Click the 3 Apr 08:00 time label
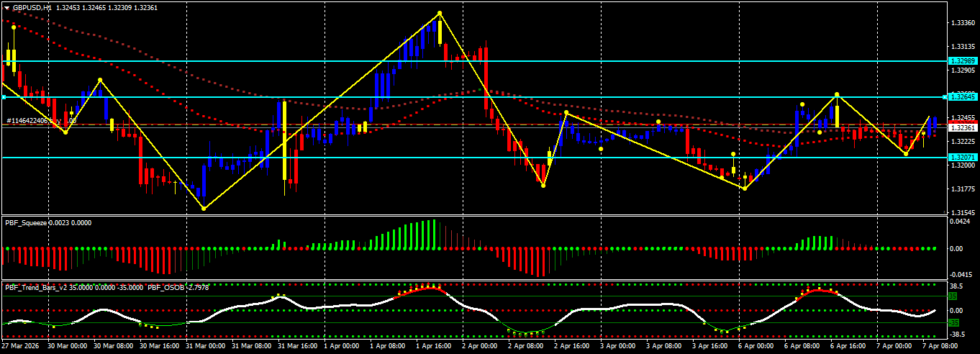980x354 pixels. (x=666, y=346)
